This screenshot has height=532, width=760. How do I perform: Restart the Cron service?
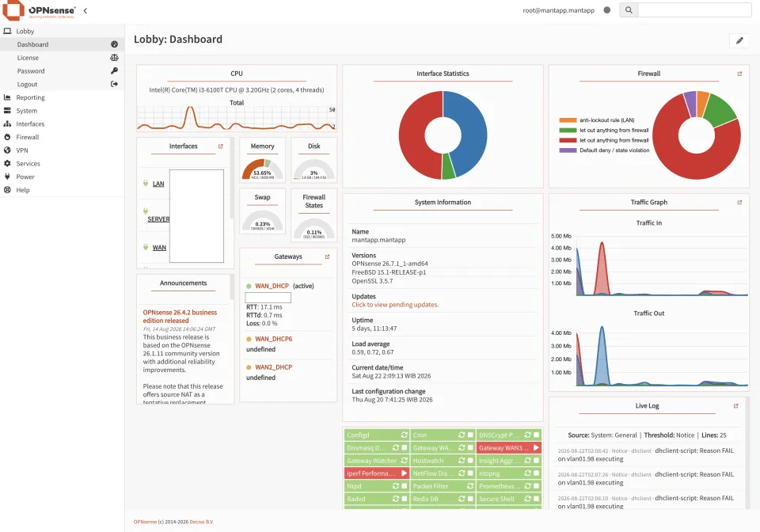(462, 435)
